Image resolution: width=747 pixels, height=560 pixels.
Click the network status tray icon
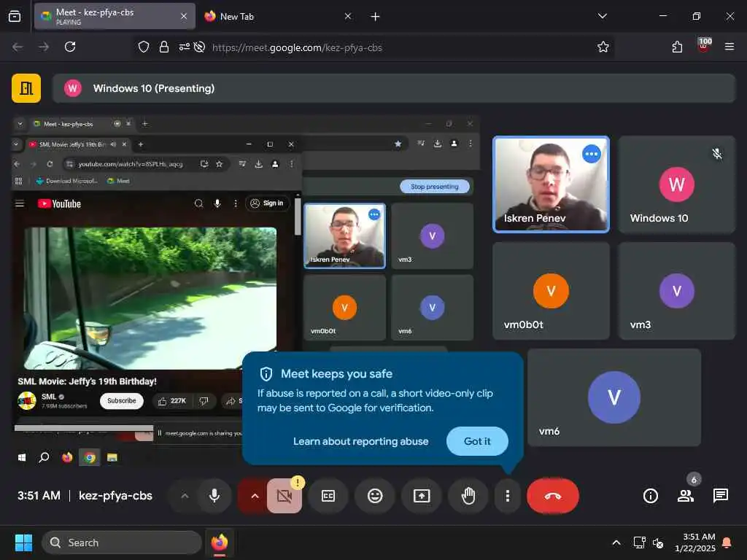[x=639, y=542]
